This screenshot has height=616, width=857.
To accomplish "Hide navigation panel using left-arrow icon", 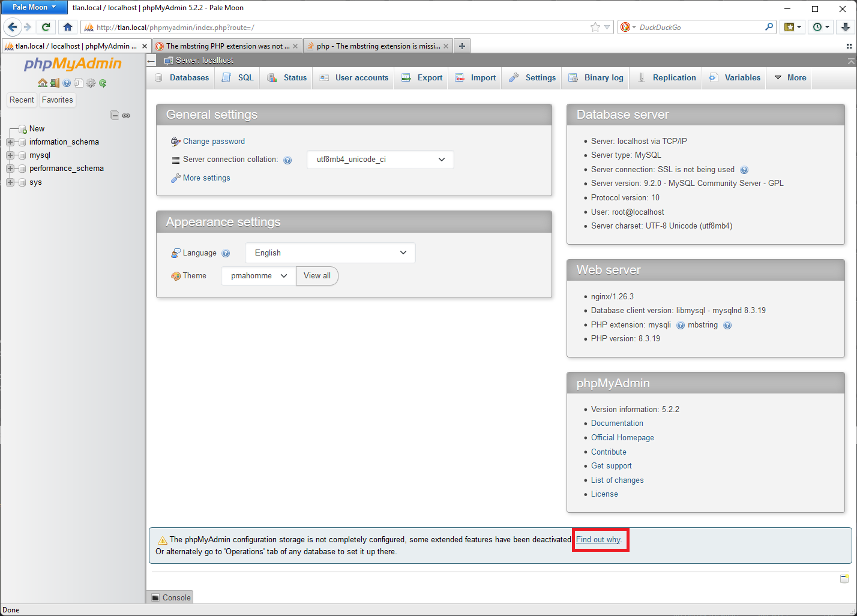I will (151, 61).
